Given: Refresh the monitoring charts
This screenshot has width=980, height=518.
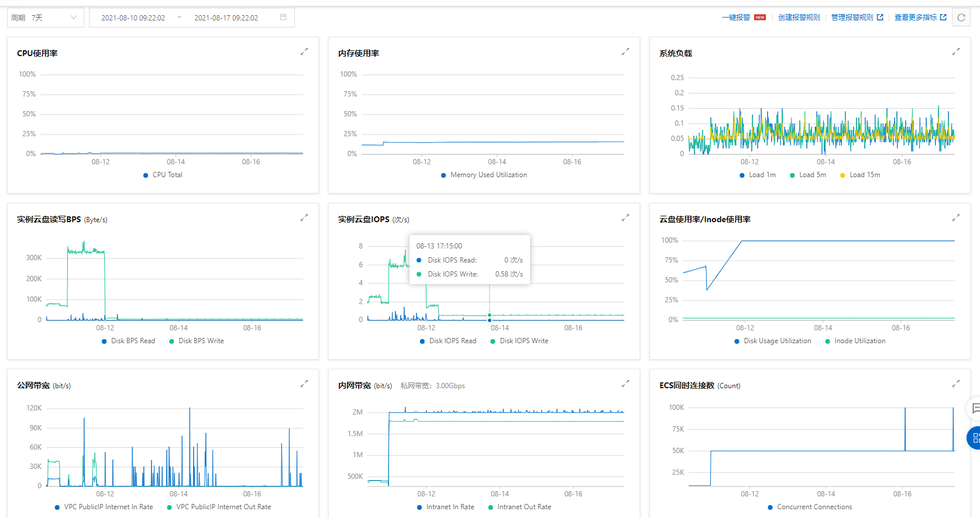Looking at the screenshot, I should (x=961, y=18).
